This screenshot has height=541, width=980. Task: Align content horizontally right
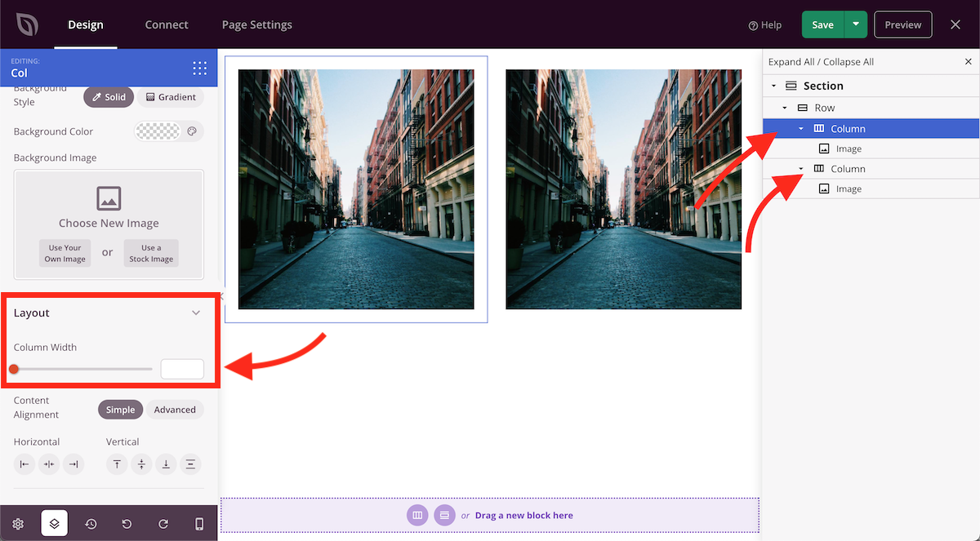(73, 464)
